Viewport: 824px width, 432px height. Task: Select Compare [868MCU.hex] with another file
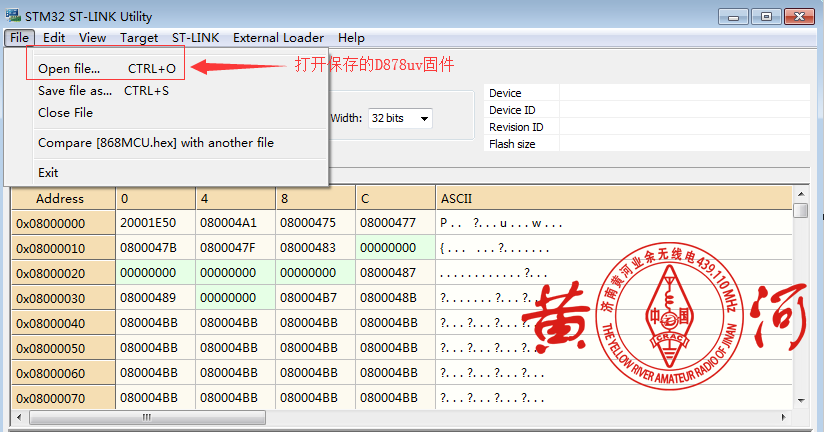(x=156, y=143)
